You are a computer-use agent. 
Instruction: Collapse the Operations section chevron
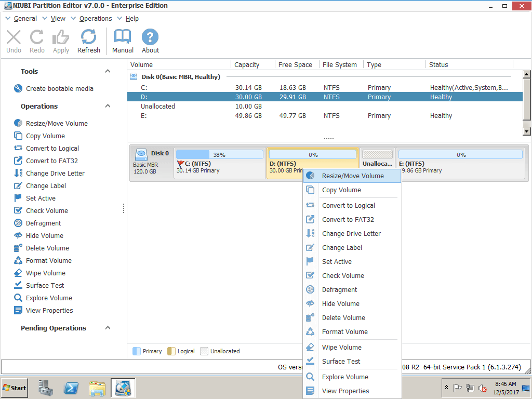pos(108,106)
